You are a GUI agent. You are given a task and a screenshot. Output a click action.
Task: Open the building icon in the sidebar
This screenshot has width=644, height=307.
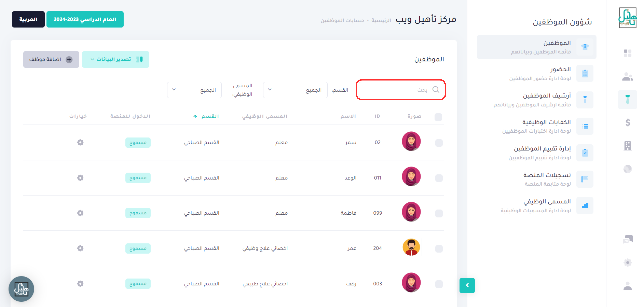tap(627, 146)
